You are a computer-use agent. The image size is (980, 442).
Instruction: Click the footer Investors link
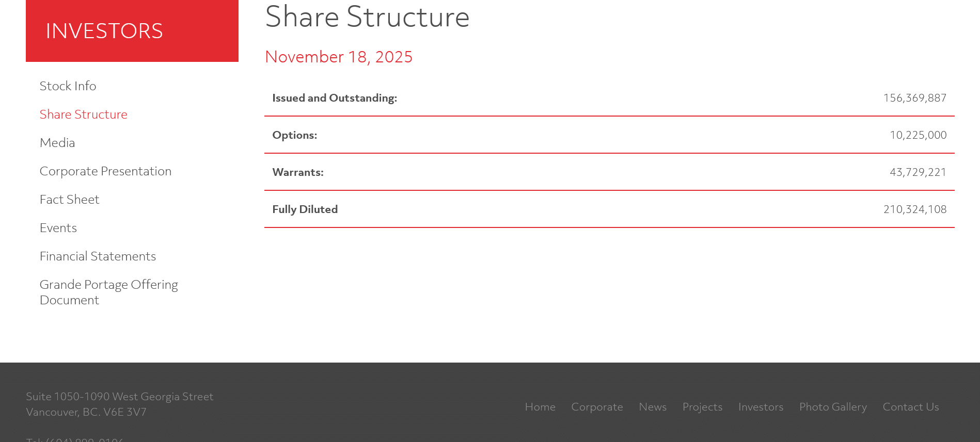tap(761, 407)
